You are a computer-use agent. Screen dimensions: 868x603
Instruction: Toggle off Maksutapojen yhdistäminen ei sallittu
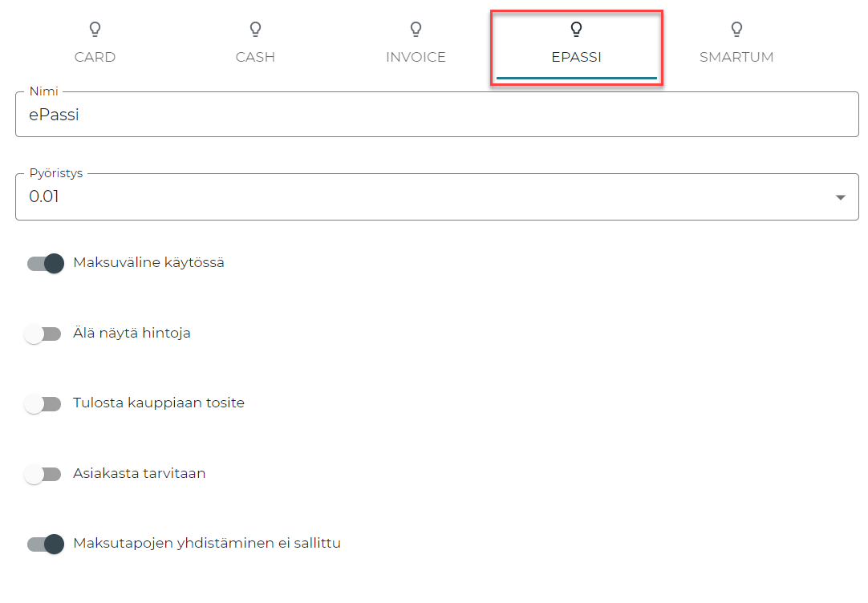pyautogui.click(x=45, y=544)
